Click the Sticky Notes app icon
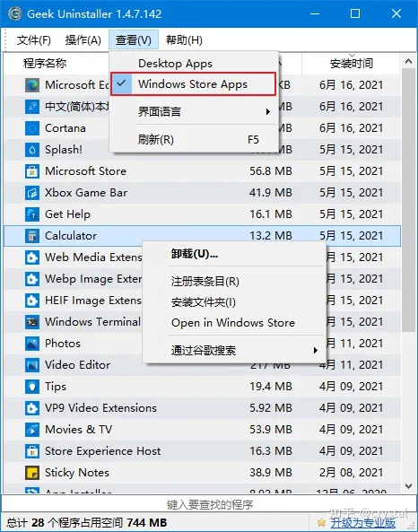418x532 pixels. pos(32,473)
